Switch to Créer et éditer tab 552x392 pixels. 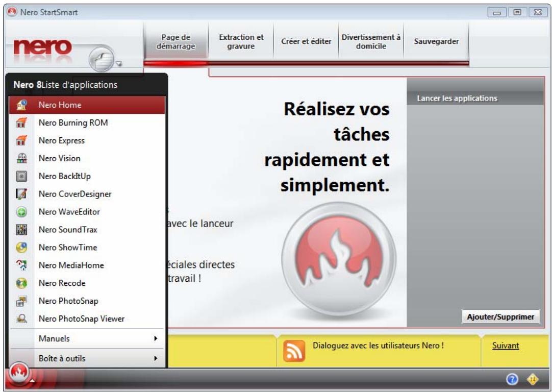point(306,41)
